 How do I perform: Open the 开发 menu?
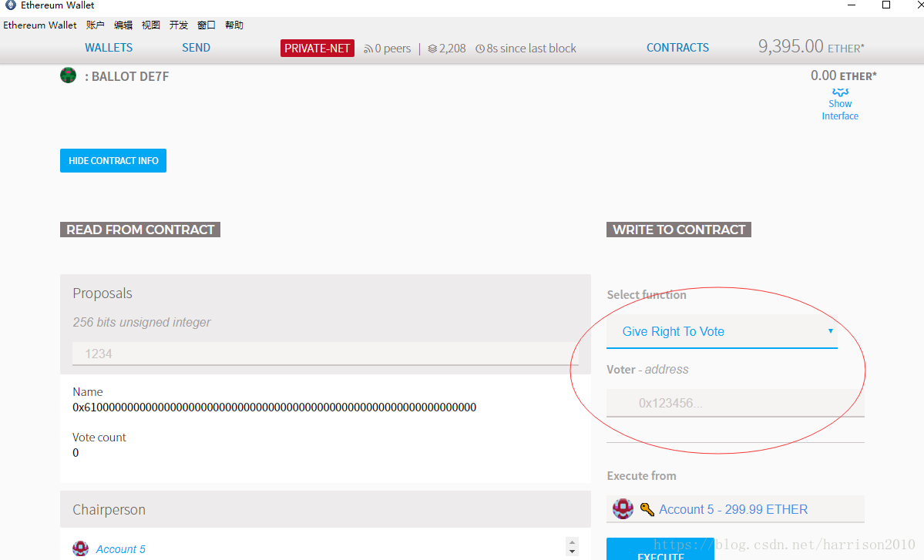coord(179,25)
